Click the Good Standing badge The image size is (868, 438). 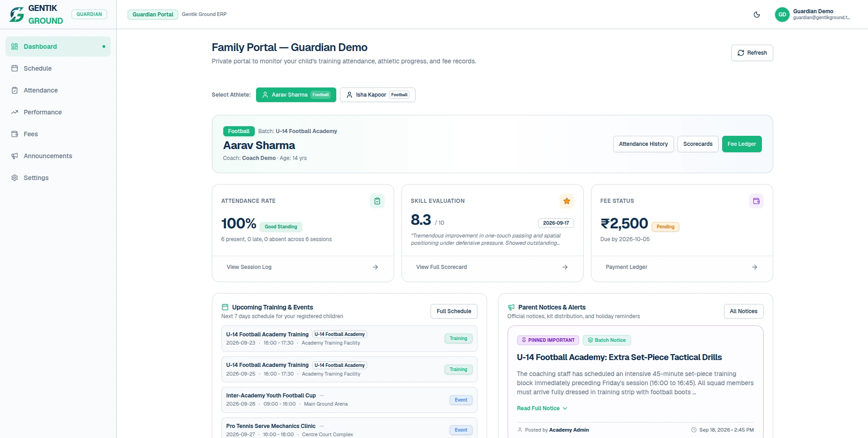[281, 227]
